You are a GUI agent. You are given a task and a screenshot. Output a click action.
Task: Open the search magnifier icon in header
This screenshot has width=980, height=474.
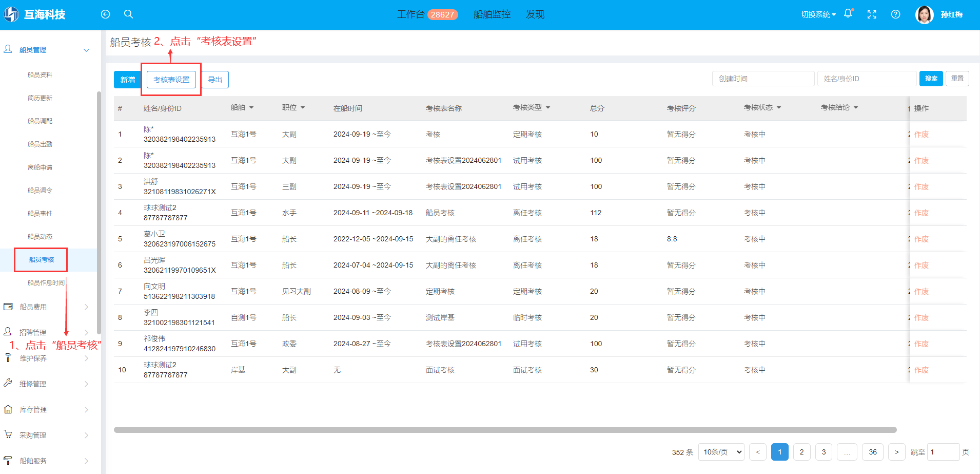pos(128,14)
